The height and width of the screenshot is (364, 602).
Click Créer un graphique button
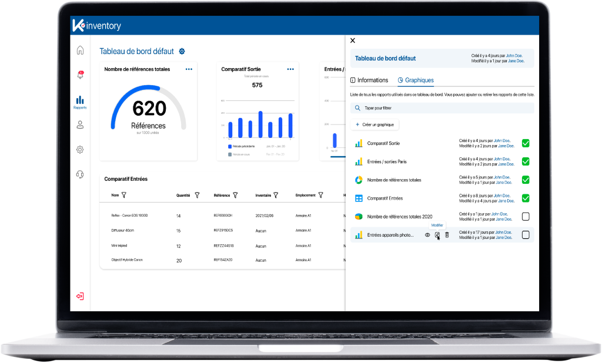(x=374, y=124)
